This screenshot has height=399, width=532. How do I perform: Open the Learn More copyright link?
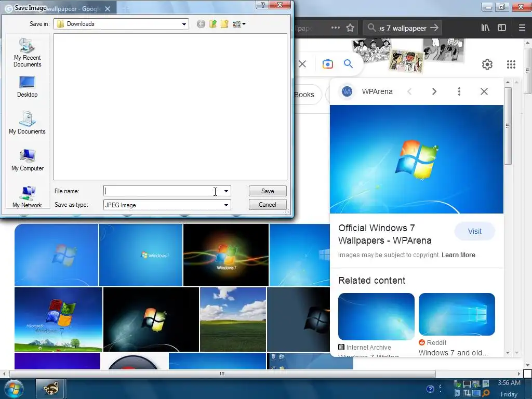458,255
